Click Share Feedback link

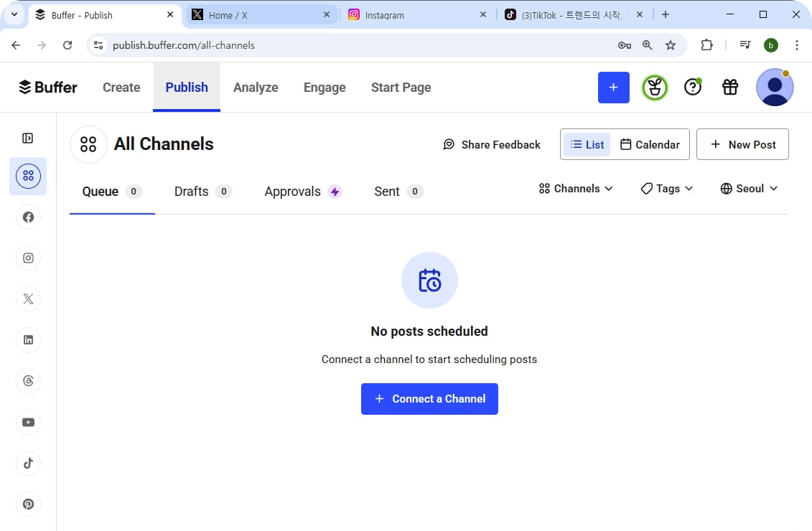click(x=492, y=144)
